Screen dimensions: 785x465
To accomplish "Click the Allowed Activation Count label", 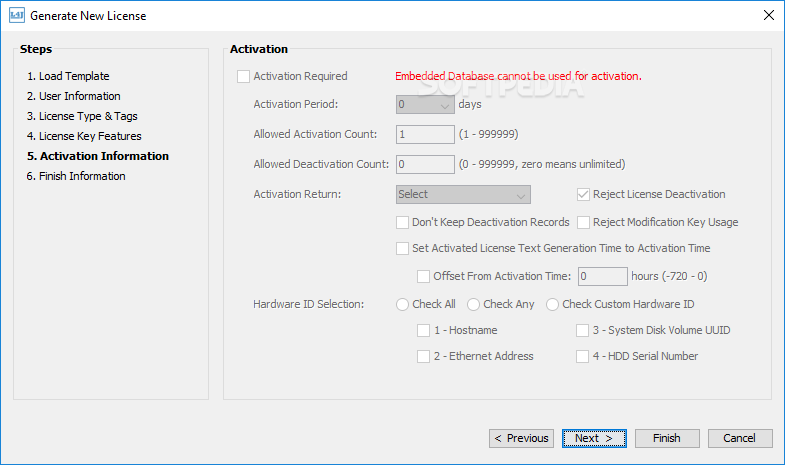I will pyautogui.click(x=315, y=134).
